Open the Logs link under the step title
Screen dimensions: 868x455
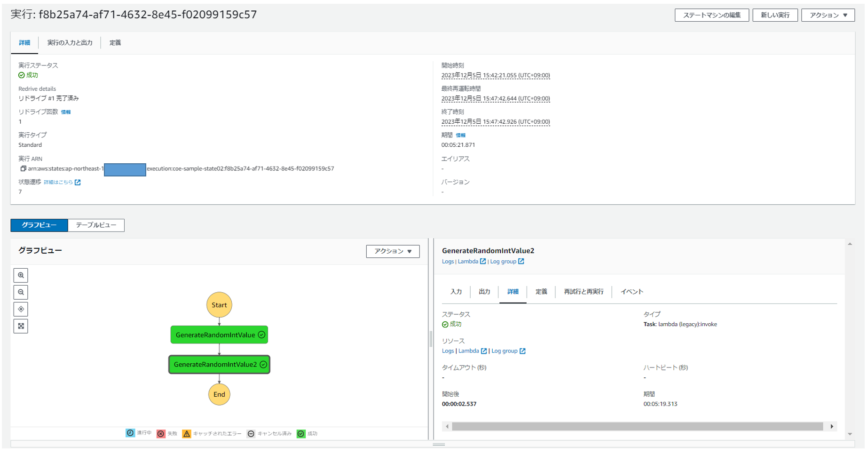pos(448,262)
